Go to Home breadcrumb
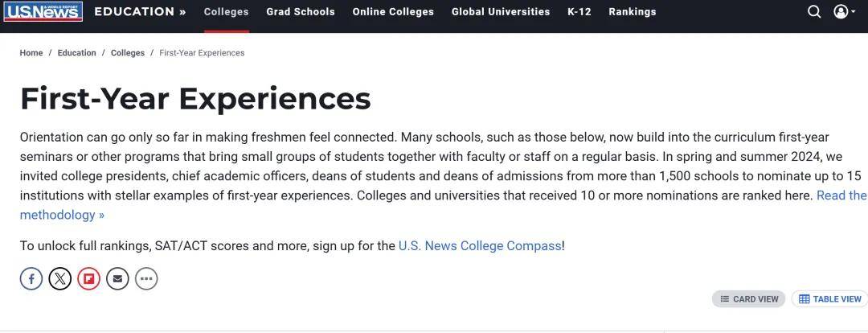The width and height of the screenshot is (868, 333). tap(31, 53)
